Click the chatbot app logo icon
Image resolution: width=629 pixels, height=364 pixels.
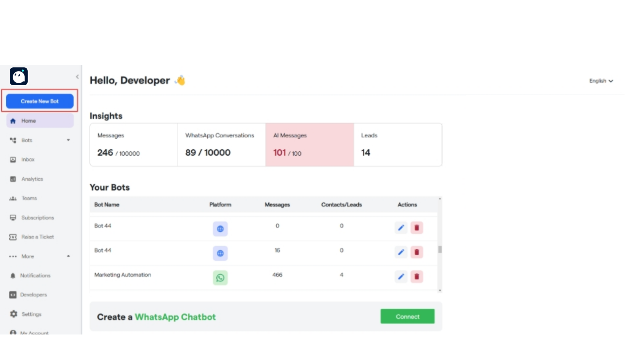[19, 76]
